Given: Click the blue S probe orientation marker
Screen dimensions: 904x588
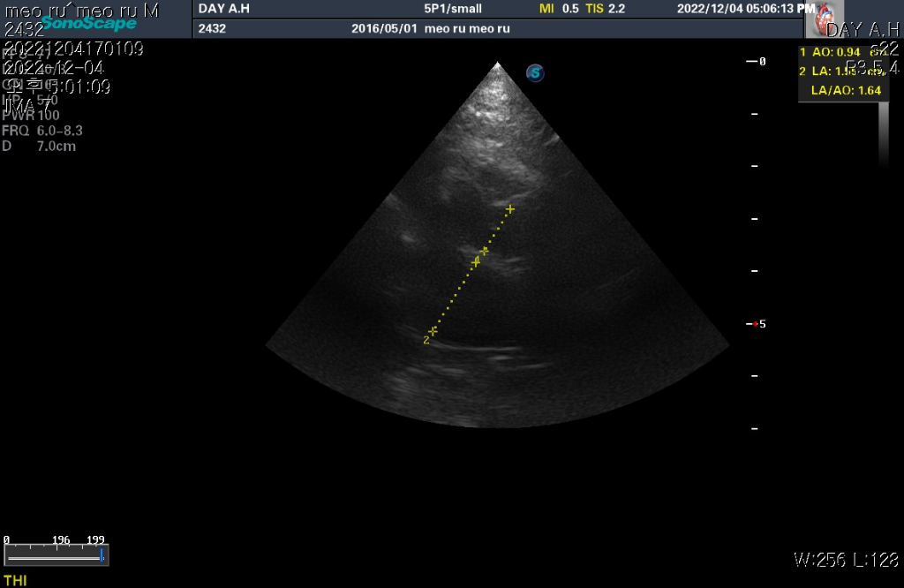Looking at the screenshot, I should [x=535, y=73].
